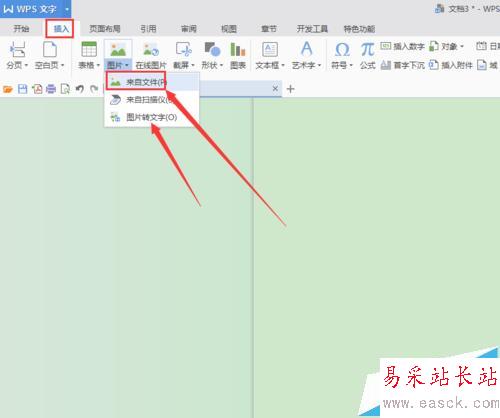Click the open folder icon in quick toolbar

[x=8, y=89]
